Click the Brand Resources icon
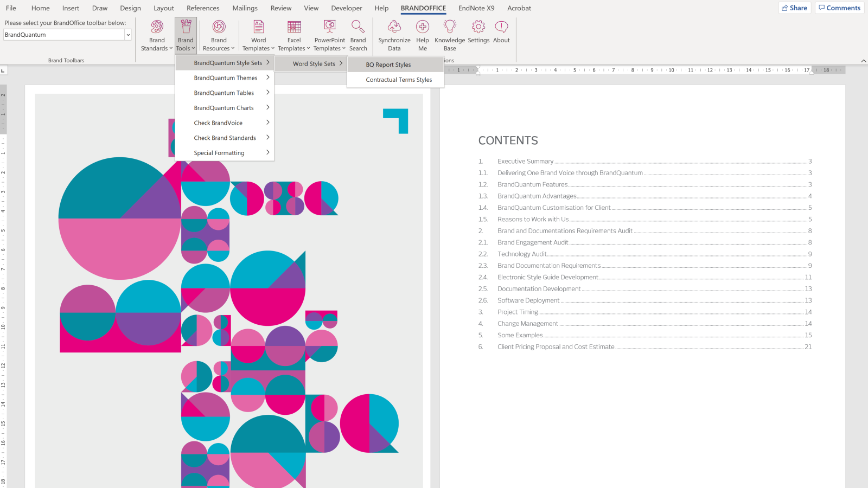This screenshot has width=868, height=488. pyautogui.click(x=218, y=35)
